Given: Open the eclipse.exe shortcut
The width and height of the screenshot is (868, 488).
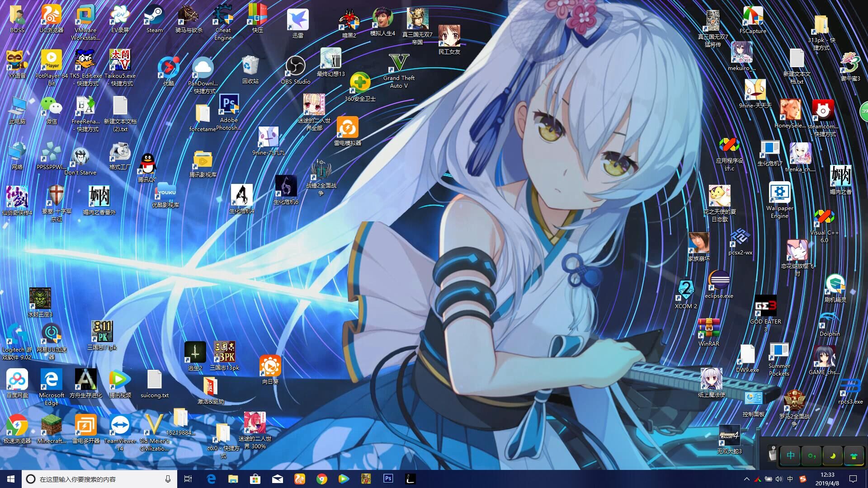Looking at the screenshot, I should point(719,284).
